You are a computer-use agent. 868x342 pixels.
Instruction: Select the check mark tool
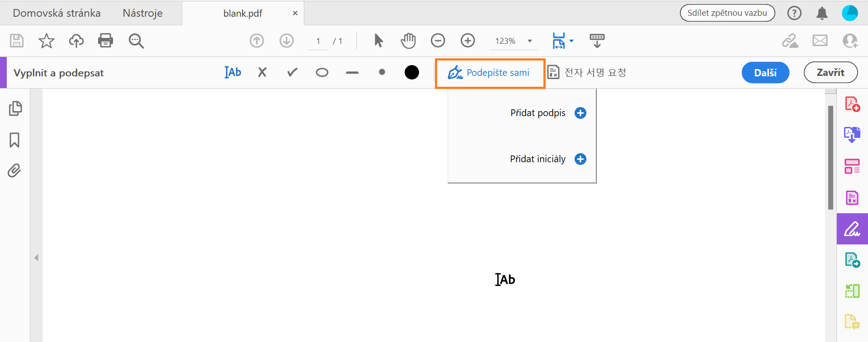(292, 72)
